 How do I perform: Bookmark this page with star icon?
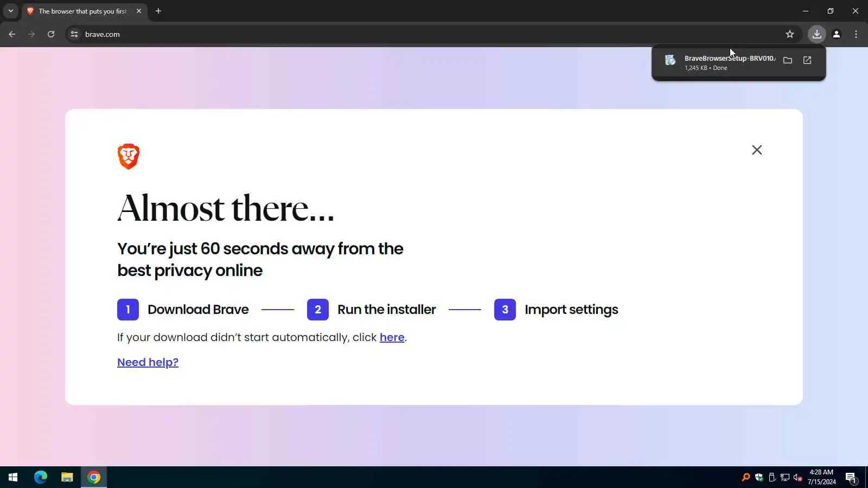[x=790, y=34]
